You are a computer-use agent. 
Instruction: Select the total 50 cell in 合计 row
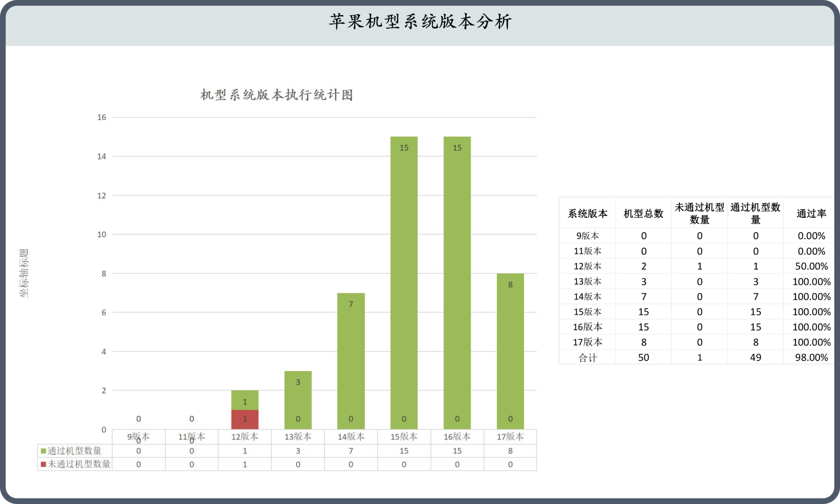pos(643,357)
